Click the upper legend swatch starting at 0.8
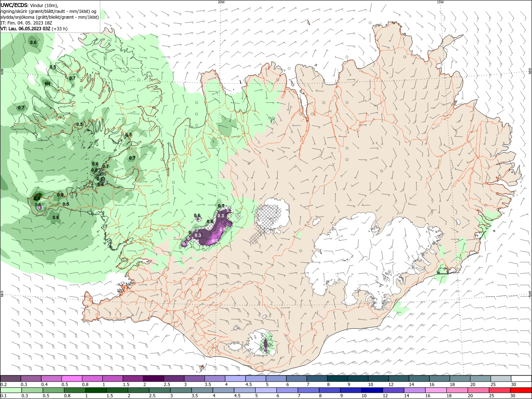The height and width of the screenshot is (399, 532). [92, 378]
